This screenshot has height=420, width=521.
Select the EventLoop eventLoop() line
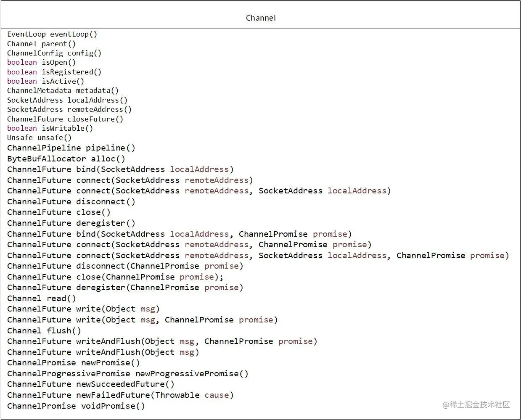tap(52, 34)
